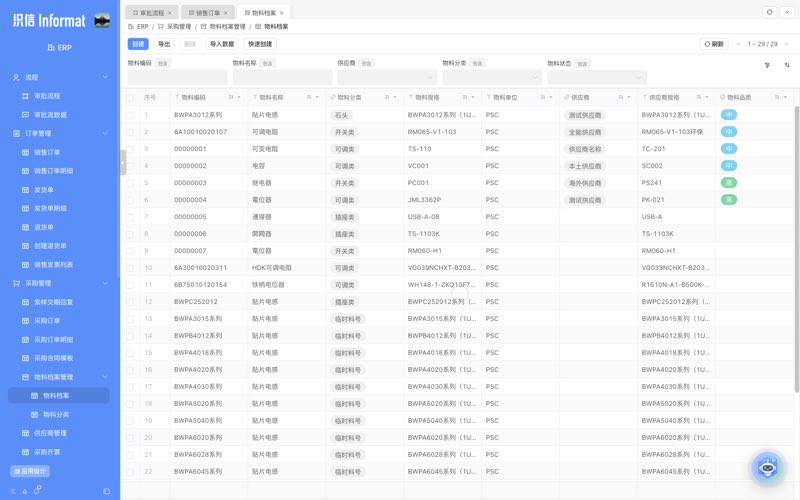Screen dimensions: 800x500
Task: Click the blue 创建 button
Action: coord(138,44)
